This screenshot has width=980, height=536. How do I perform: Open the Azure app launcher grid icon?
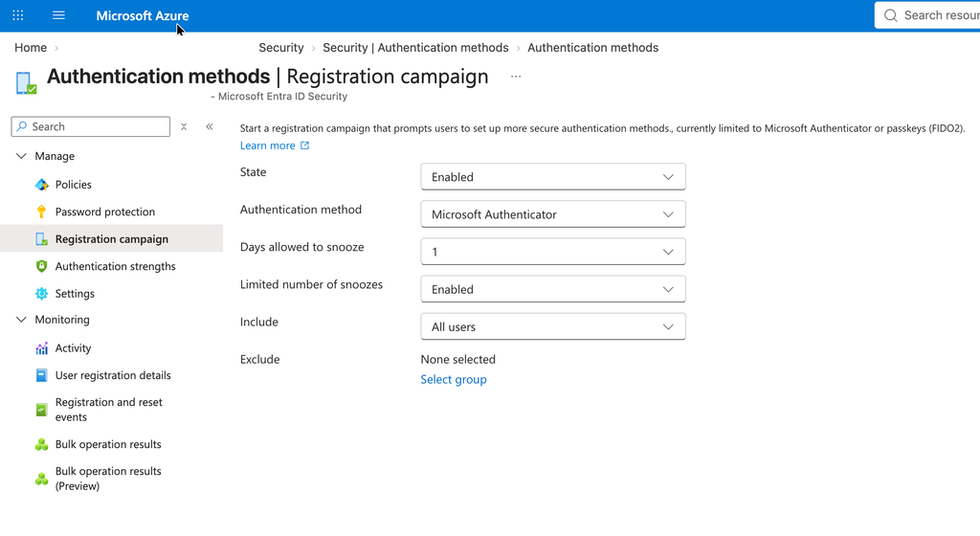18,15
